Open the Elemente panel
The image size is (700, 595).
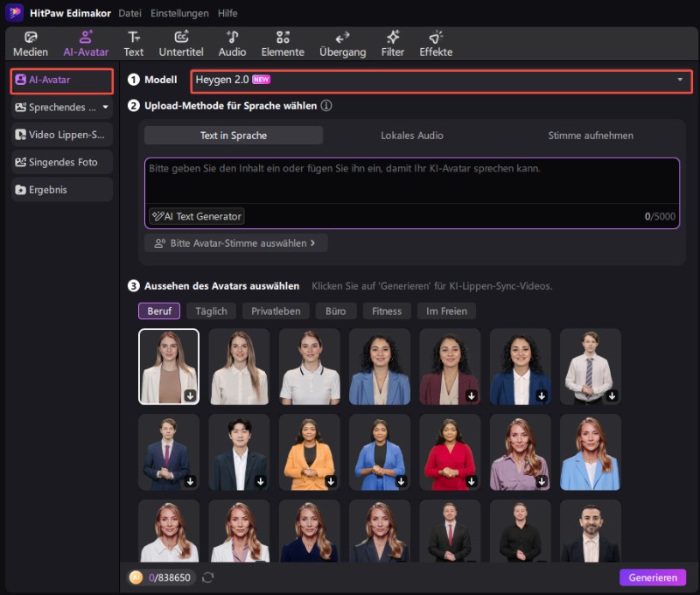tap(283, 42)
